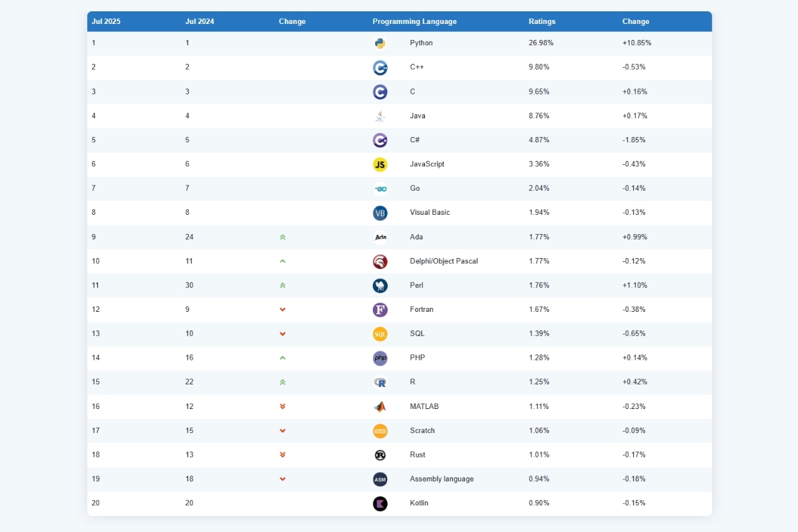The width and height of the screenshot is (798, 532).
Task: Click the Go language logo
Action: (x=380, y=189)
